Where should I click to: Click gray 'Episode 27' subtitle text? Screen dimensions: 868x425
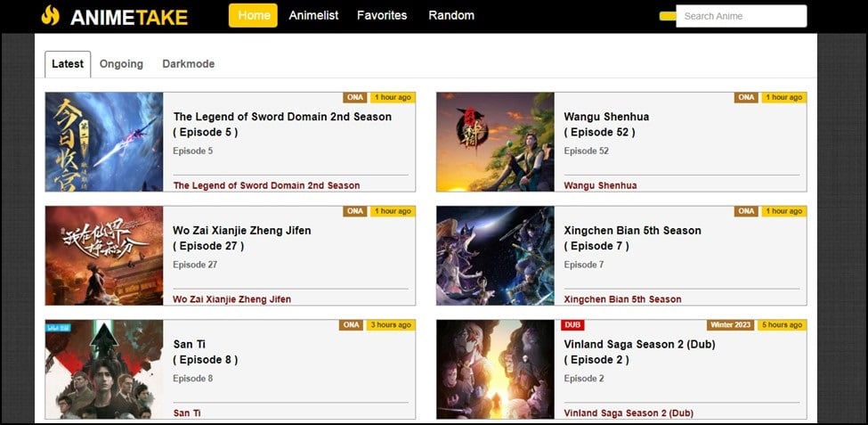pos(195,265)
